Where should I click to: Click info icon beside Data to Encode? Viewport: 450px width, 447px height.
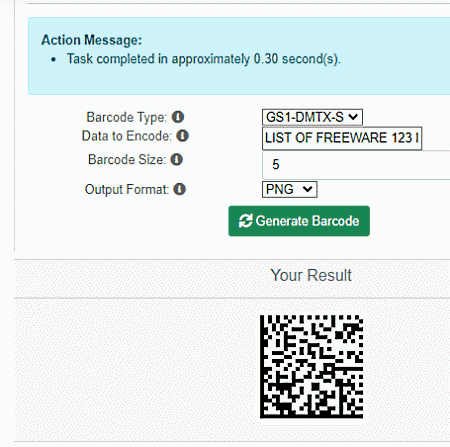coord(182,136)
